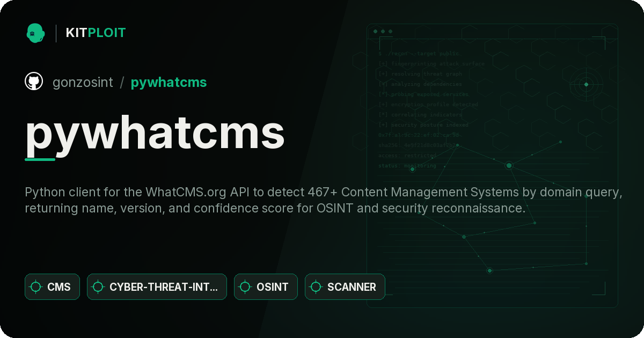The width and height of the screenshot is (644, 338).
Task: Click the crosshair icon in the SCANNER tag
Action: pyautogui.click(x=316, y=287)
